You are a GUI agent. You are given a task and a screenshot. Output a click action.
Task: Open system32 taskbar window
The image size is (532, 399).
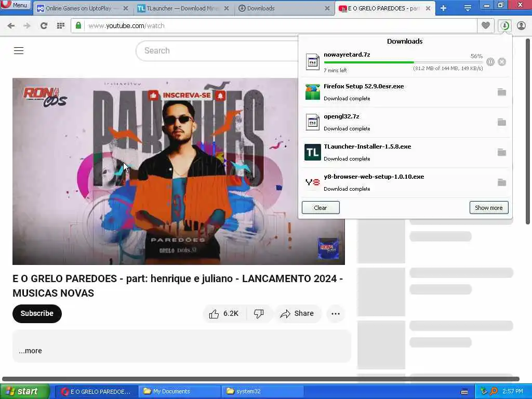[263, 392]
